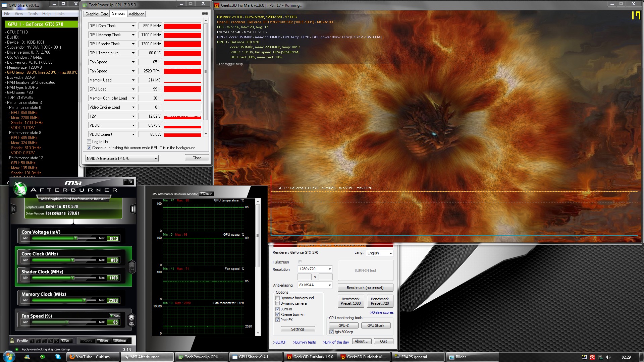
Task: Open the Resolution 1280x720 dropdown
Action: [315, 269]
